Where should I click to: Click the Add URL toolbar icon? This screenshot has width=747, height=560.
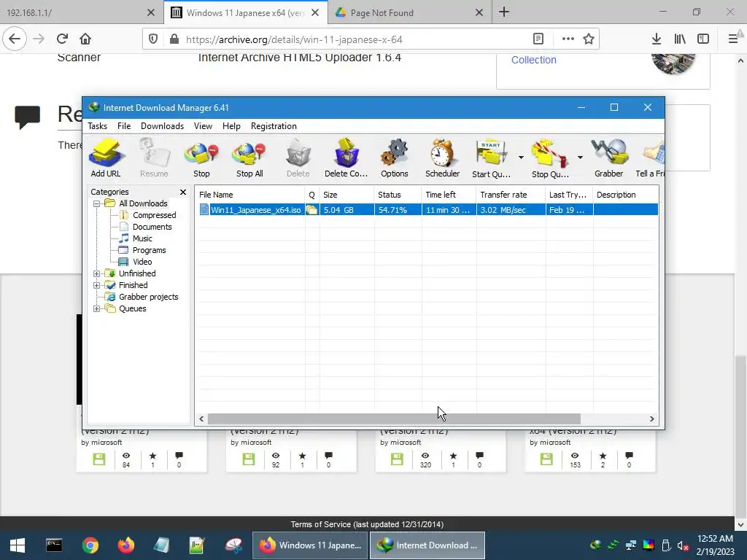(106, 158)
